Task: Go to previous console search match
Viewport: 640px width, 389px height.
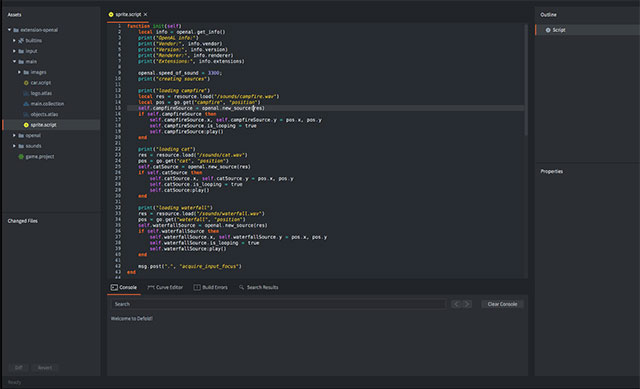Action: click(456, 304)
